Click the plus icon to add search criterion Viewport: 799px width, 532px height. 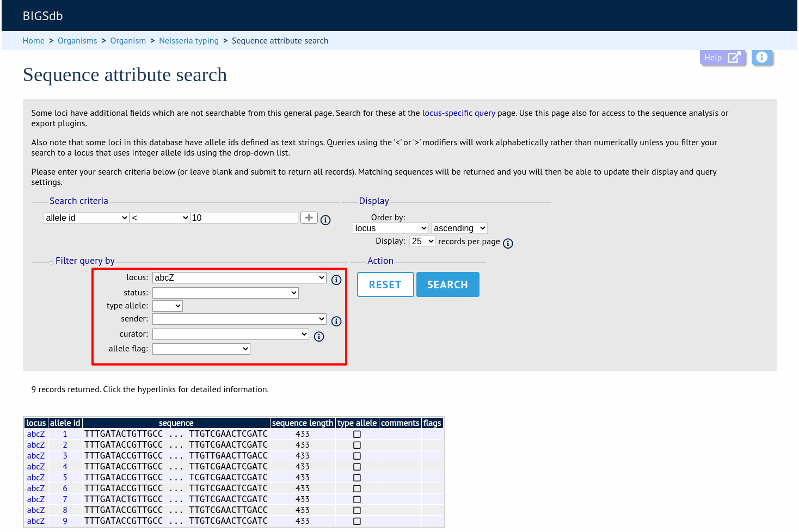tap(309, 218)
